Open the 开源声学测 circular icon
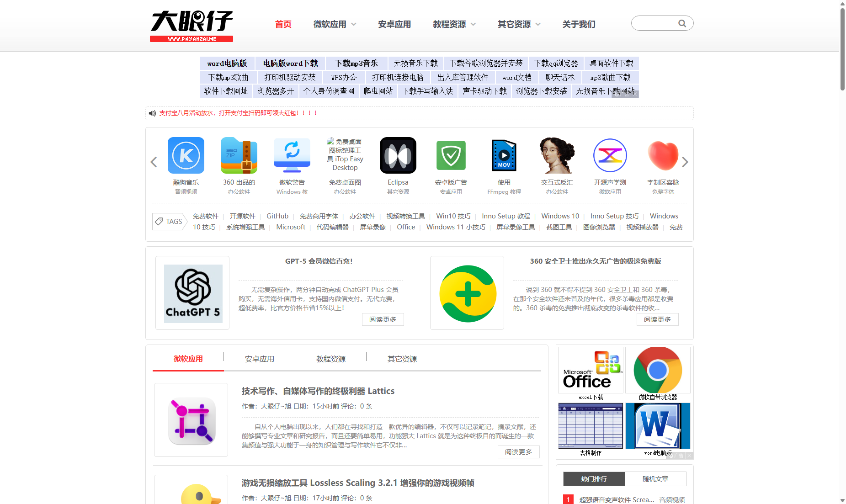 click(610, 155)
